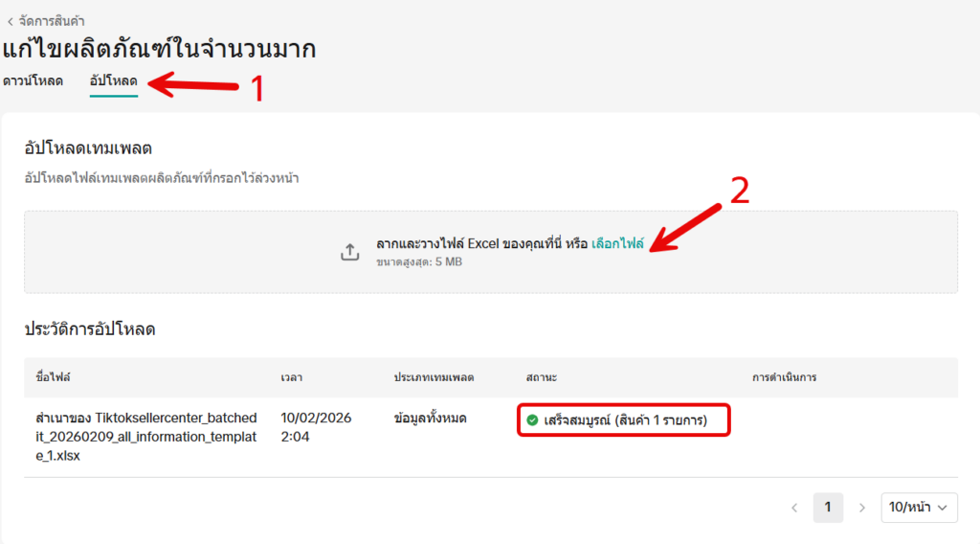Select page 1 in pagination

[x=828, y=508]
